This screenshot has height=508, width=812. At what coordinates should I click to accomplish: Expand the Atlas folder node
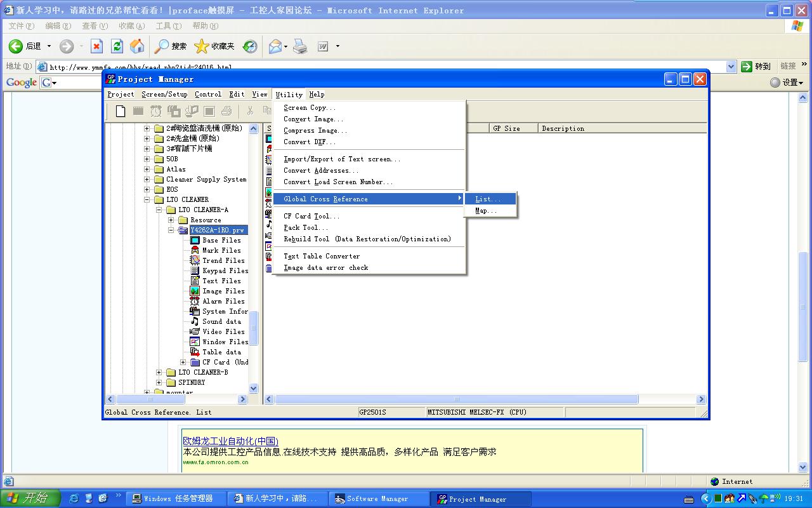147,170
